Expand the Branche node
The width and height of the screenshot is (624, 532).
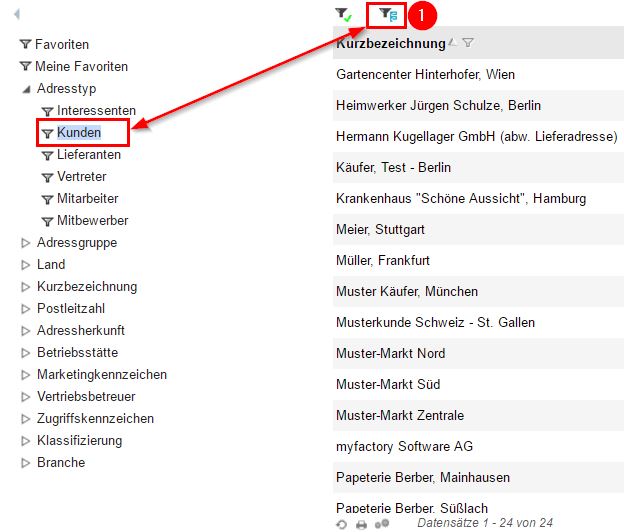[x=25, y=463]
